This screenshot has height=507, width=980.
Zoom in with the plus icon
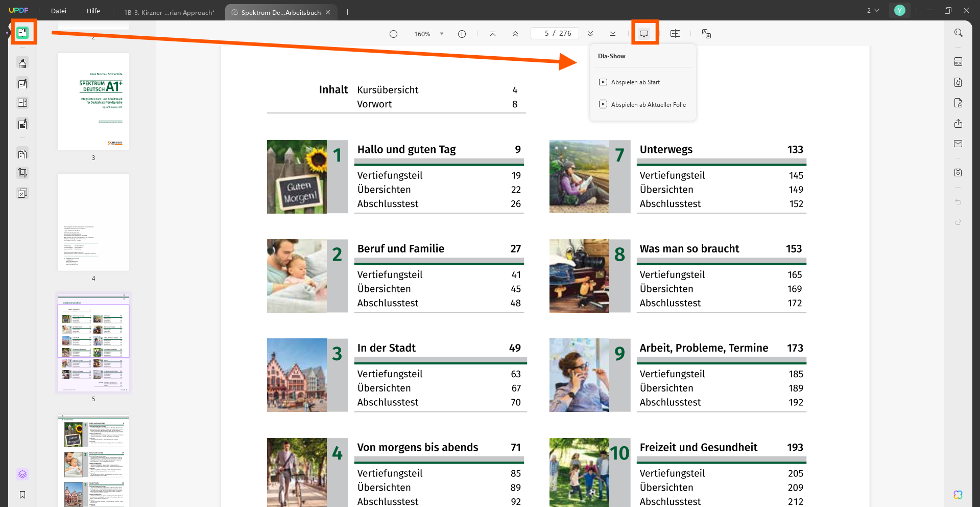[462, 34]
